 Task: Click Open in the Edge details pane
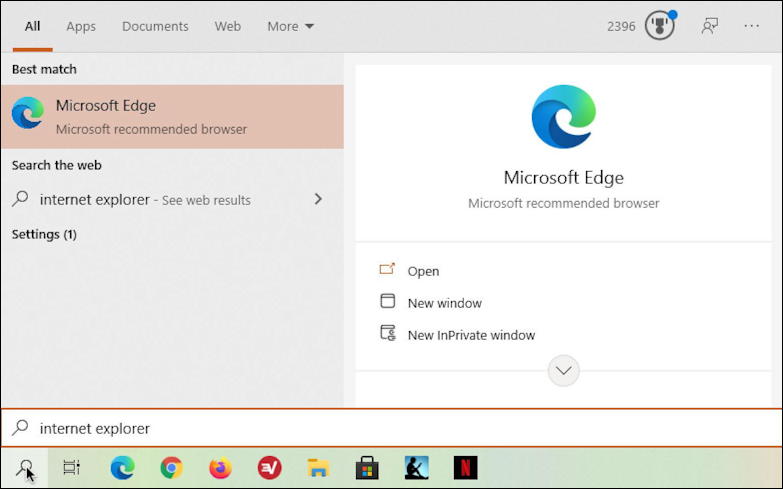423,271
